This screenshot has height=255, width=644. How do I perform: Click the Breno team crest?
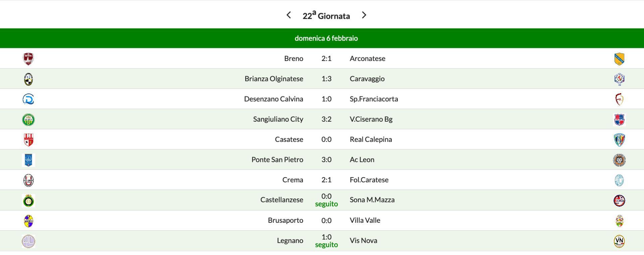click(x=29, y=59)
